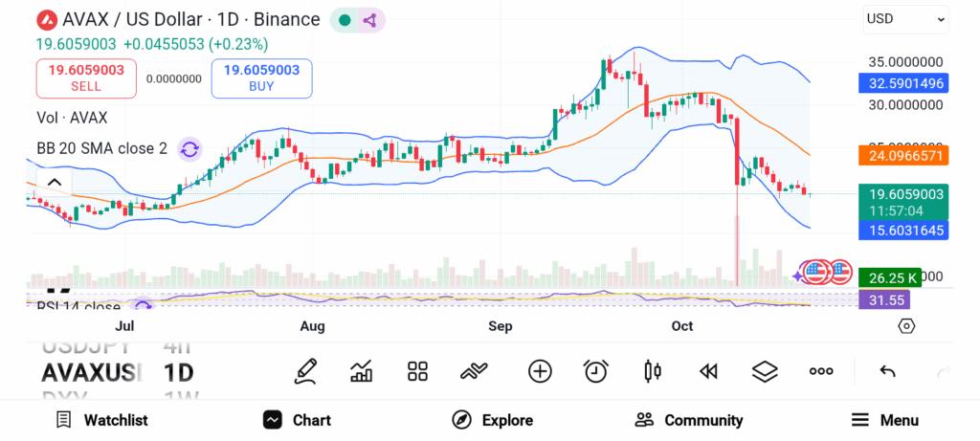Click the orange 24.0966571 price label
This screenshot has width=980, height=441.
(x=903, y=154)
